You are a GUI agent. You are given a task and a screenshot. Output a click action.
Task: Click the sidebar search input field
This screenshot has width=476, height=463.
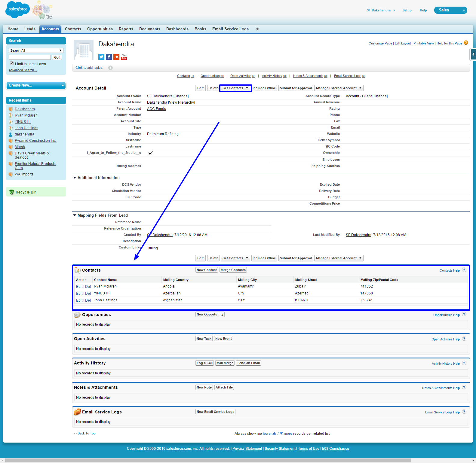(30, 57)
